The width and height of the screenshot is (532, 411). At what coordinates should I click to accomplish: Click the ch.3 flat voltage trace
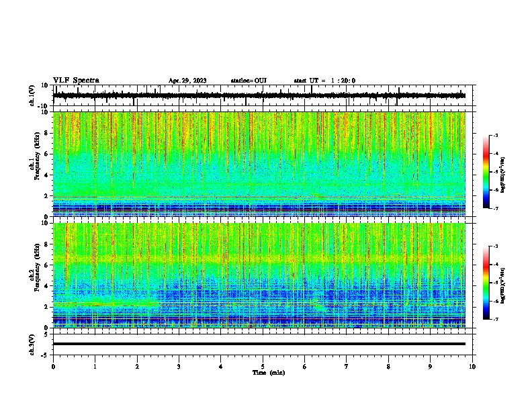[x=259, y=344]
